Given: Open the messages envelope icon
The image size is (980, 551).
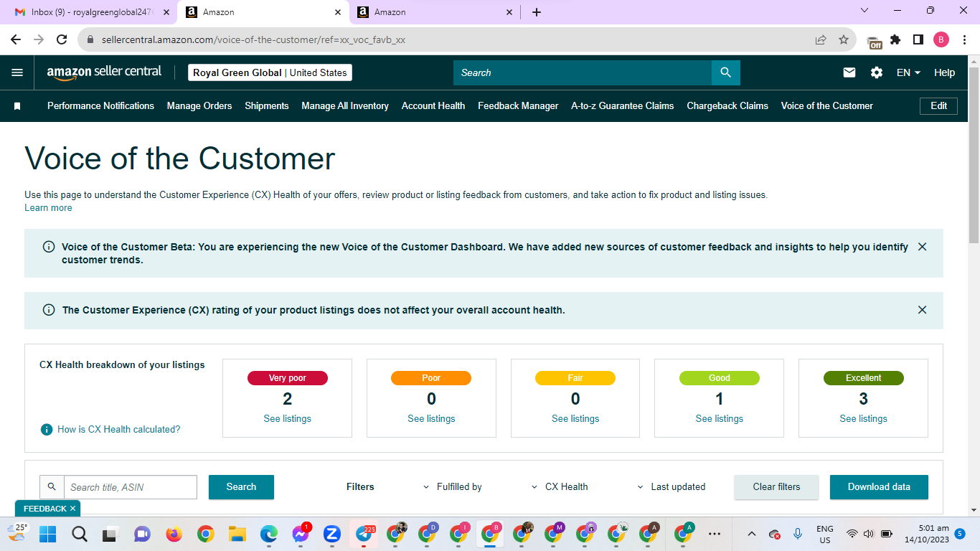Looking at the screenshot, I should [849, 72].
